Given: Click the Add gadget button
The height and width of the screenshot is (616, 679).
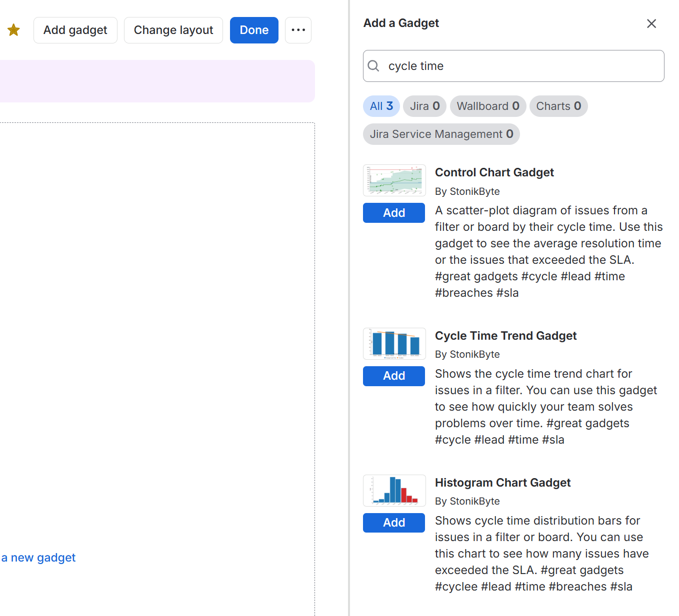Looking at the screenshot, I should (x=75, y=30).
